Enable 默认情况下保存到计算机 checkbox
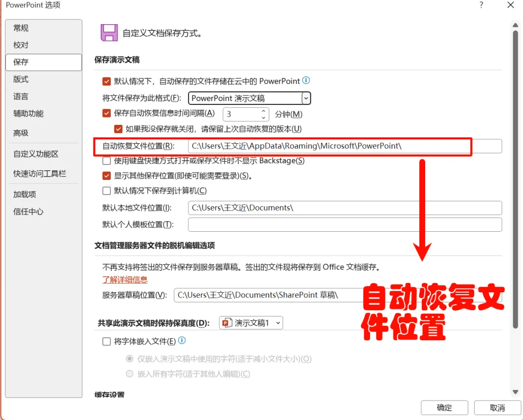The width and height of the screenshot is (523, 420). 107,191
